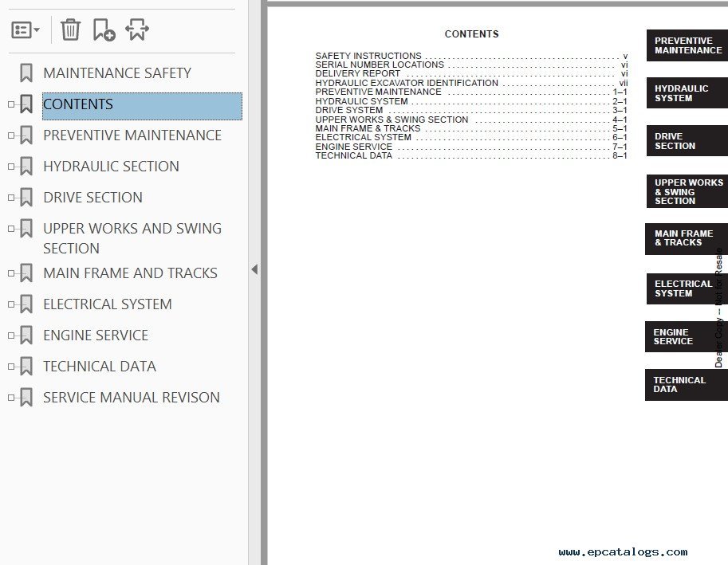Click the black HYDRAULIC SYSTEM page tab
Viewport: 728px width, 565px height.
[686, 93]
